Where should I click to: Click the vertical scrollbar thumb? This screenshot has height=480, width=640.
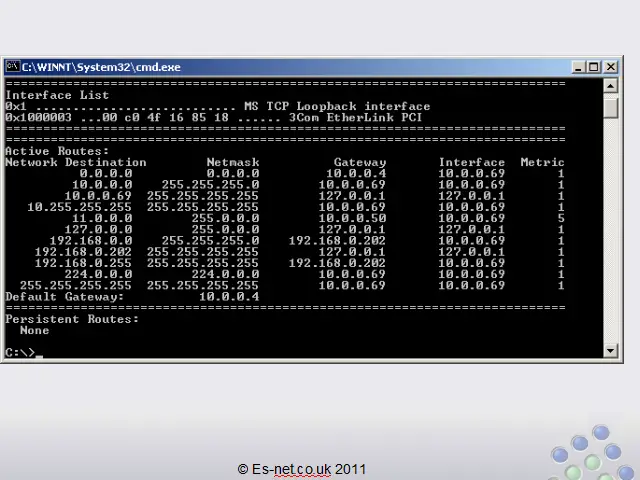(612, 106)
